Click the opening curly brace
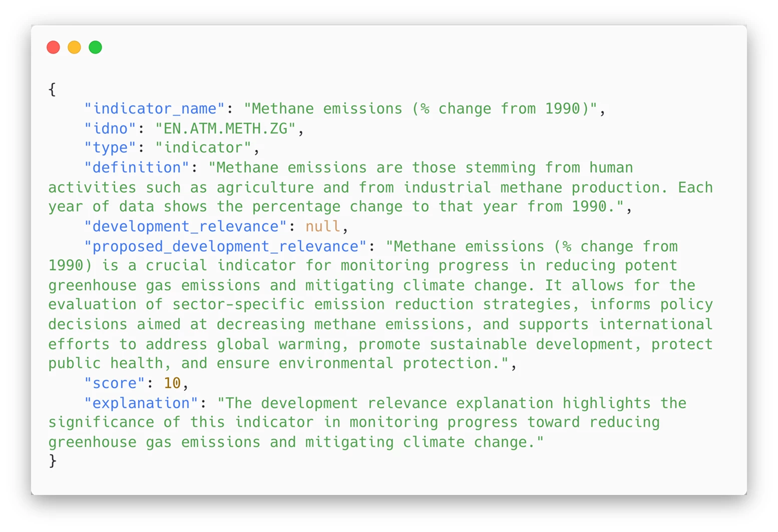Screen dimensions: 778x532 [52, 90]
